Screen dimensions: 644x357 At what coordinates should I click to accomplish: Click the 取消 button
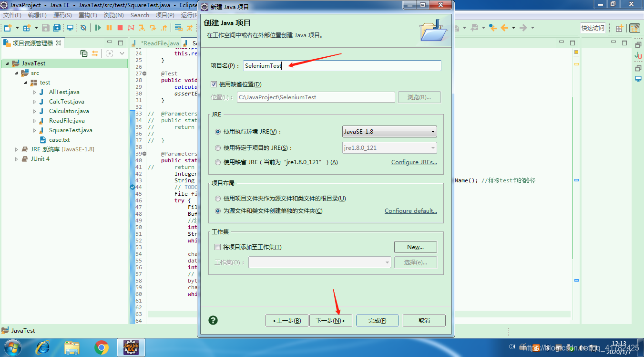click(x=424, y=321)
